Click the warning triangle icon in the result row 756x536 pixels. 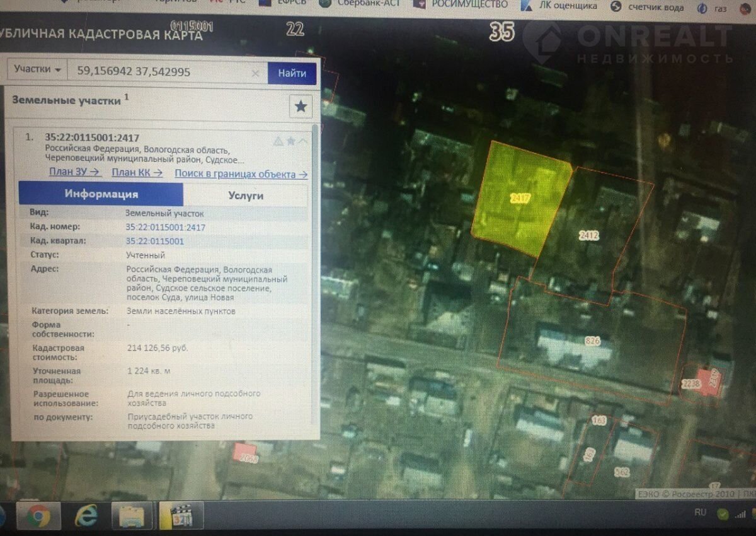click(x=278, y=141)
